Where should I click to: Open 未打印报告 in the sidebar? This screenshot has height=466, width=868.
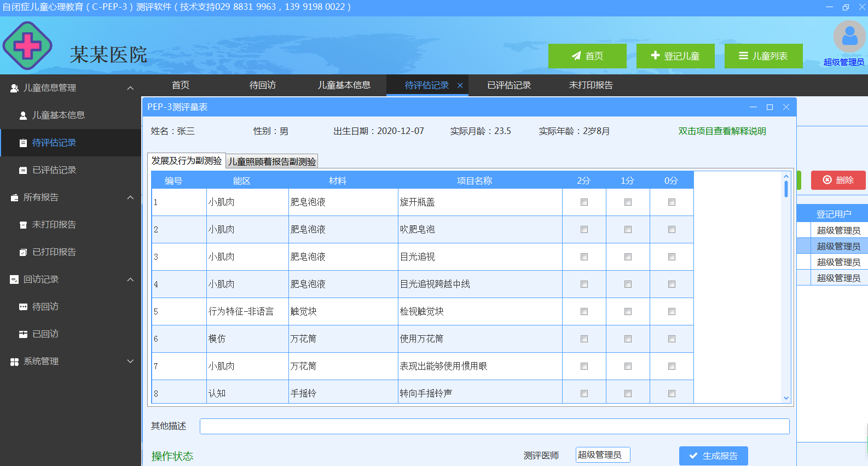pos(54,225)
